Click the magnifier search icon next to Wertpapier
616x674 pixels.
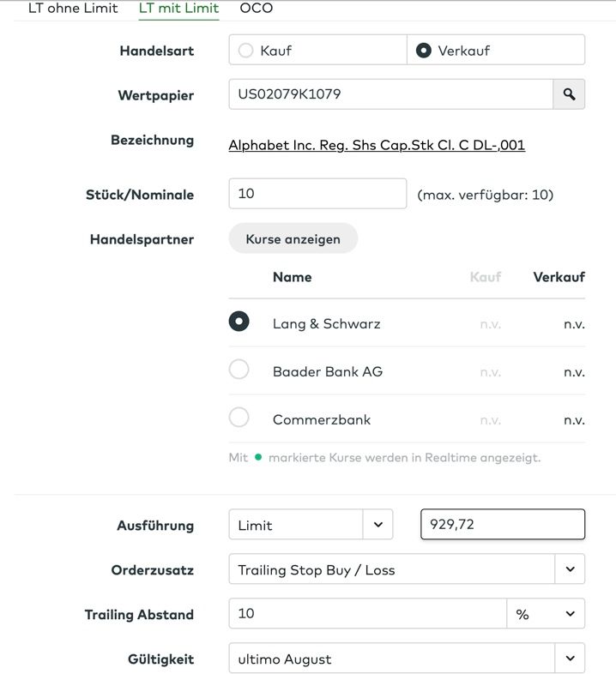pyautogui.click(x=569, y=94)
